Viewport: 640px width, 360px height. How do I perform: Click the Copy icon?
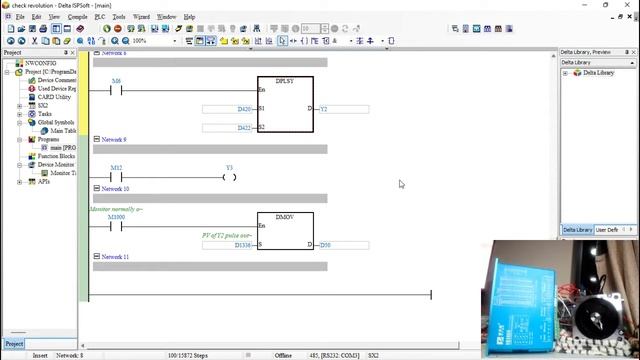[x=45, y=41]
